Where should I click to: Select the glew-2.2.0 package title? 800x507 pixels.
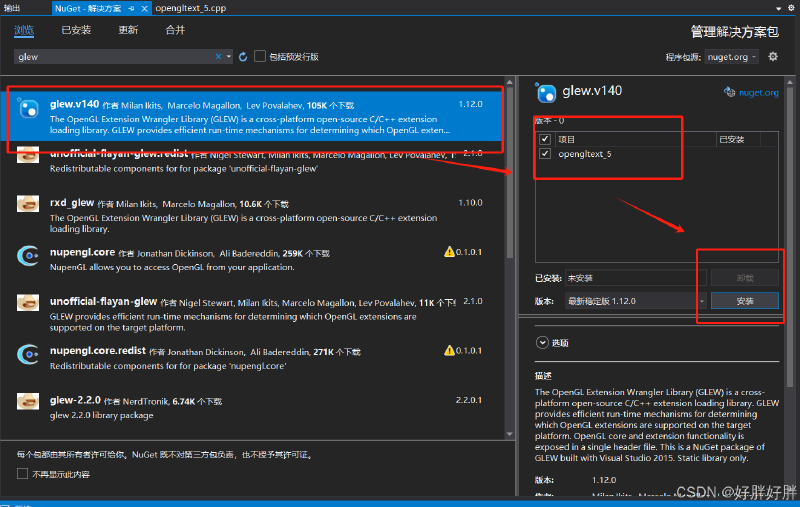point(75,400)
